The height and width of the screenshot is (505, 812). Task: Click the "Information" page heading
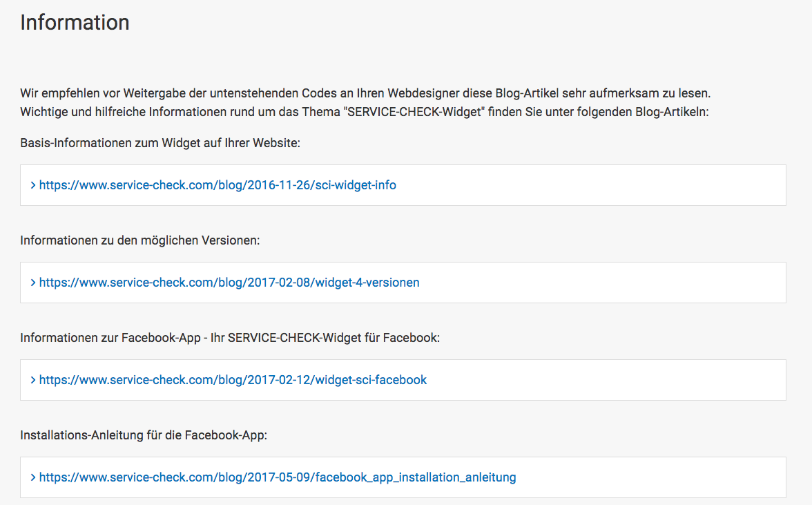click(x=75, y=23)
